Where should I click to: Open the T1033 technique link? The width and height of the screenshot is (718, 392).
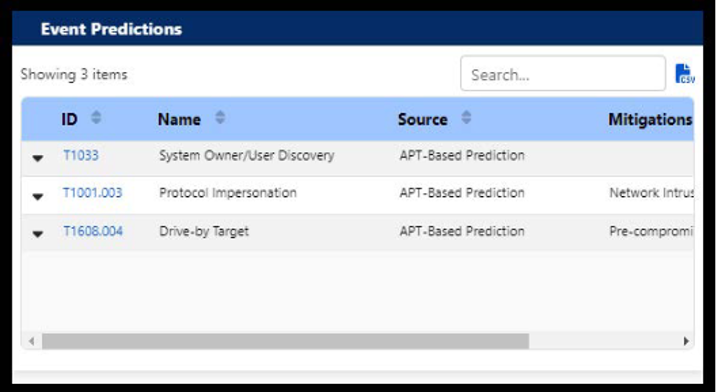click(x=81, y=155)
